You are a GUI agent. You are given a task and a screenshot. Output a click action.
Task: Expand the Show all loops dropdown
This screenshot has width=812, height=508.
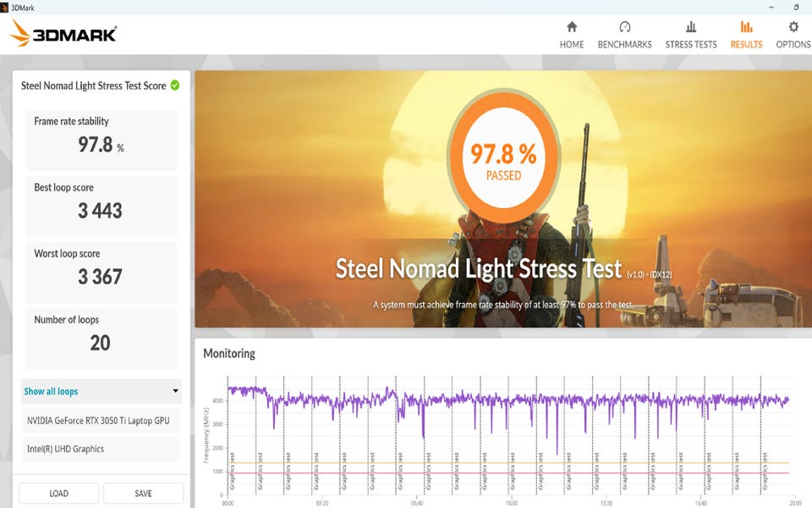(x=101, y=391)
